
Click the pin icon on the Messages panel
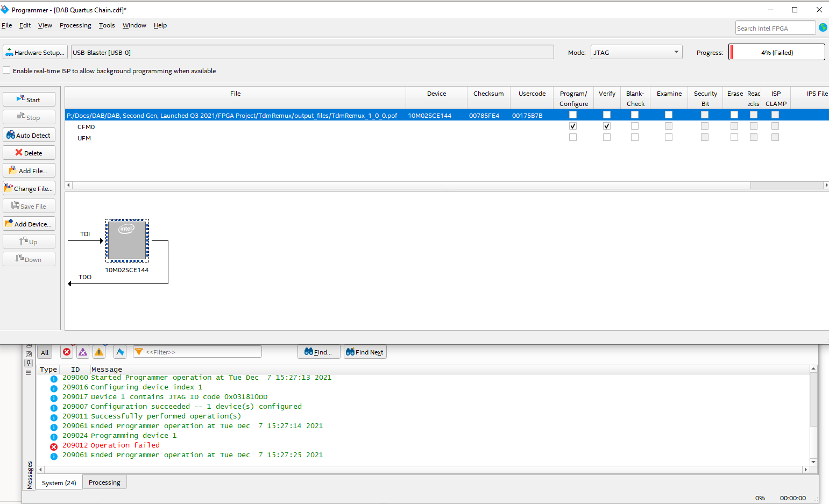29,363
